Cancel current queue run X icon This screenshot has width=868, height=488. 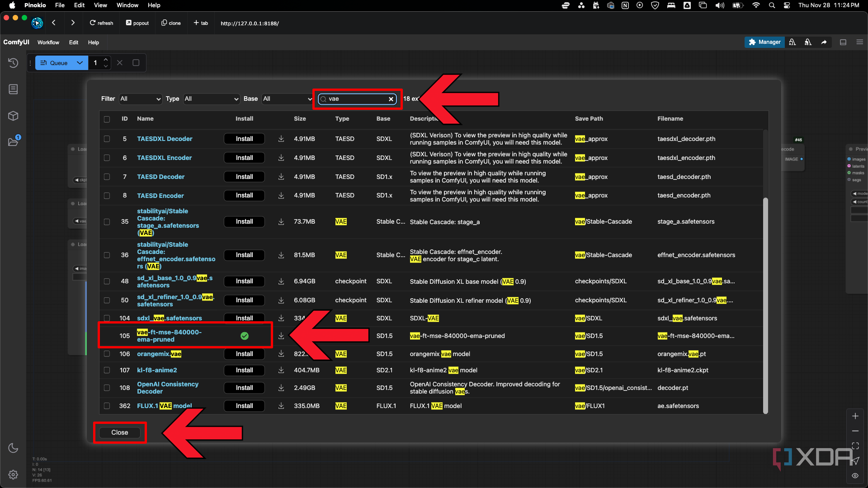[120, 63]
